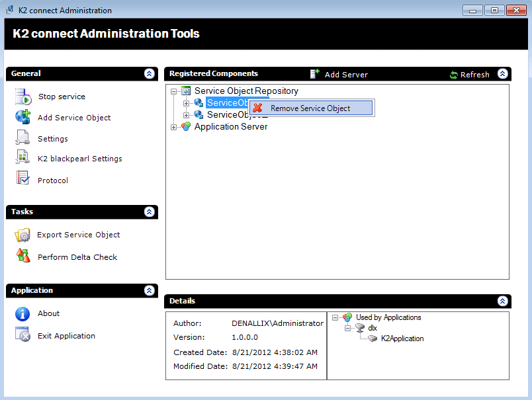Open Settings via its document icon
The image size is (532, 400).
23,139
